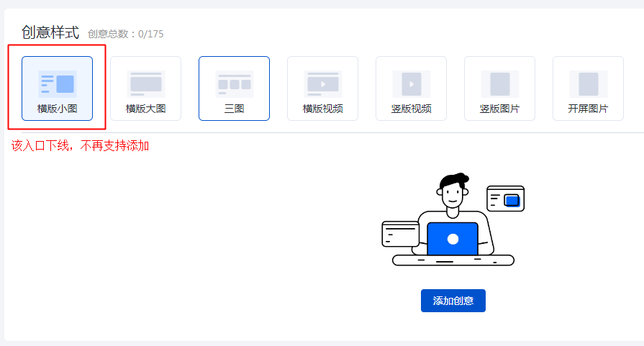This screenshot has height=346, width=644.
Task: Click the 开屏图片 text label
Action: (x=588, y=109)
